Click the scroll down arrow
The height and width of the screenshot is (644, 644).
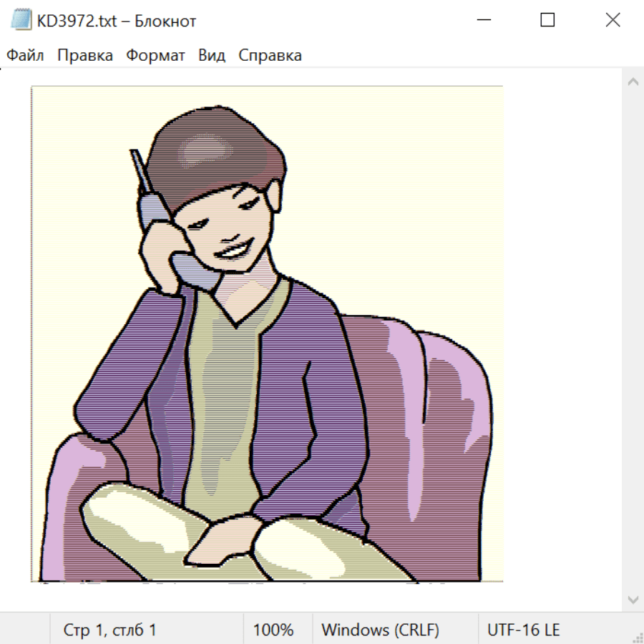point(633,598)
